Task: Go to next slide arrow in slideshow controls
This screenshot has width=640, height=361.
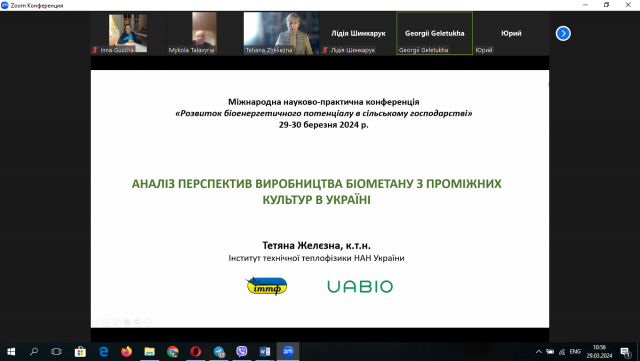Action: click(x=106, y=322)
